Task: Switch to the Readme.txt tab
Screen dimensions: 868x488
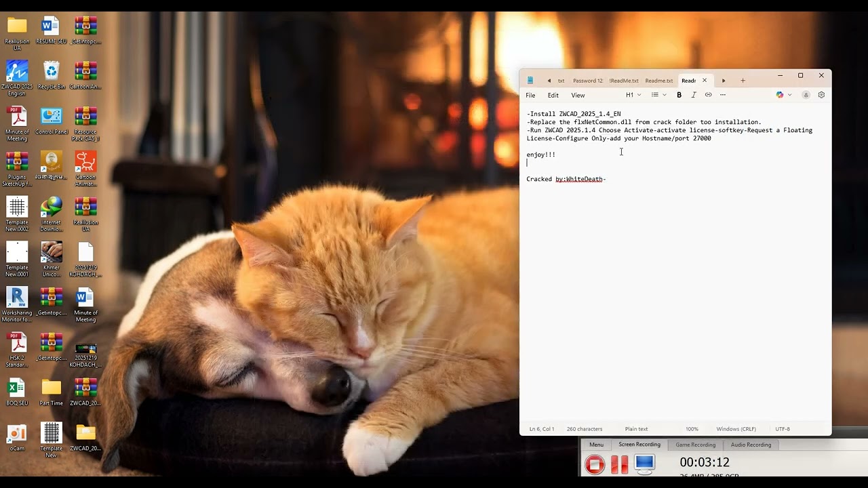Action: tap(659, 81)
